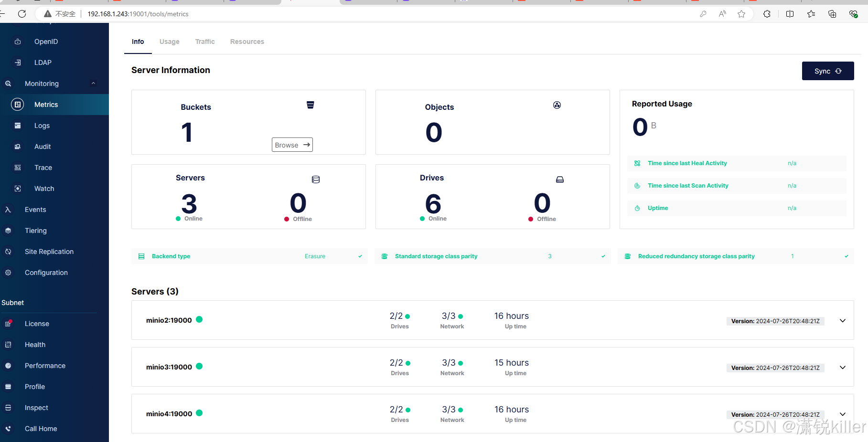Click Browse button in Buckets card
Viewport: 868px width, 442px height.
[292, 145]
